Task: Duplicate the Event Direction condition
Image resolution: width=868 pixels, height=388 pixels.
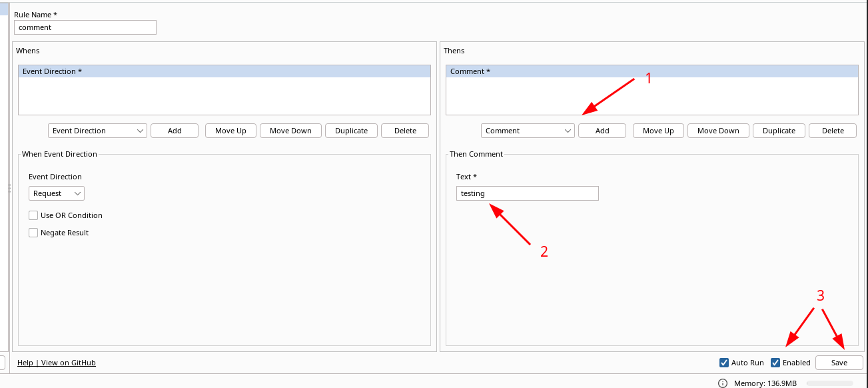Action: [x=351, y=131]
